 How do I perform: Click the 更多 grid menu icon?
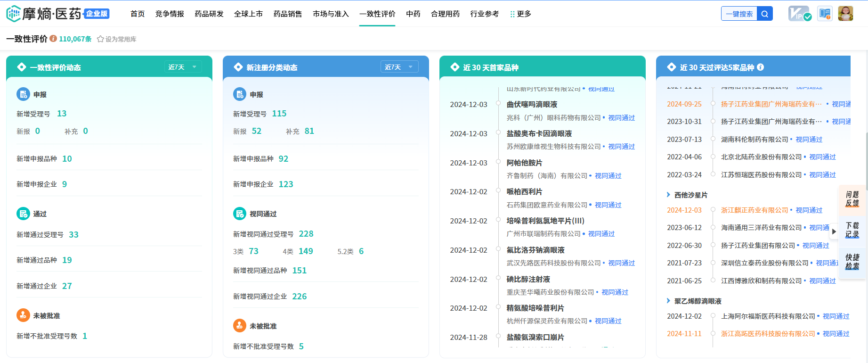click(512, 14)
